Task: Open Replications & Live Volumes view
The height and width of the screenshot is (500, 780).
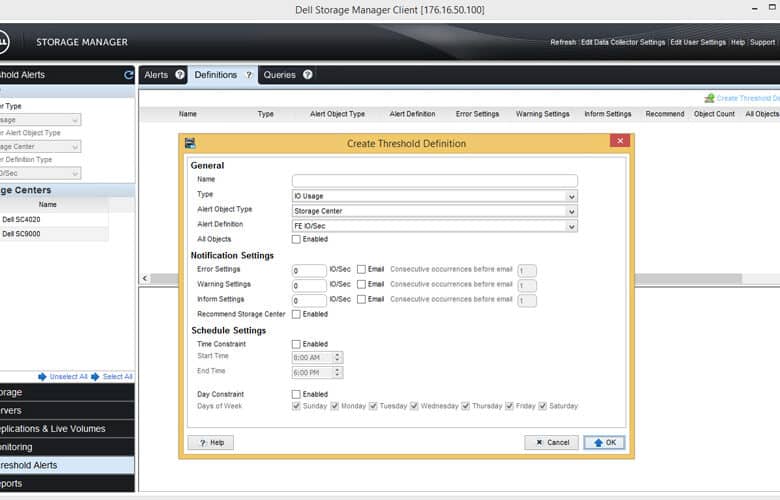Action: [x=67, y=428]
